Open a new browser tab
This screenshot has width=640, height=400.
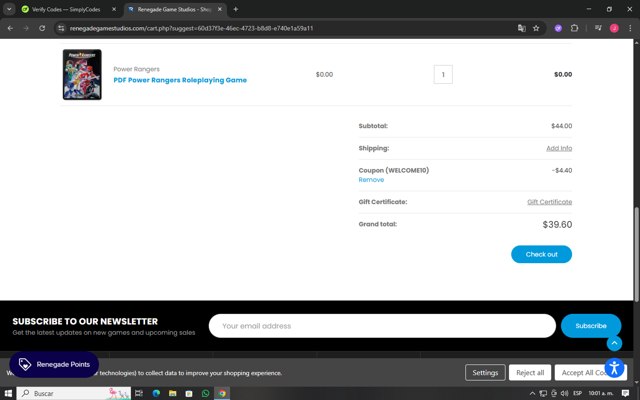point(236,9)
